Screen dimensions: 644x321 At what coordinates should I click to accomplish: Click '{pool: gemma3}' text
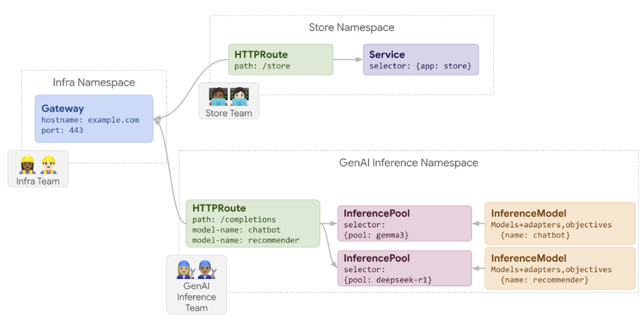pos(376,236)
